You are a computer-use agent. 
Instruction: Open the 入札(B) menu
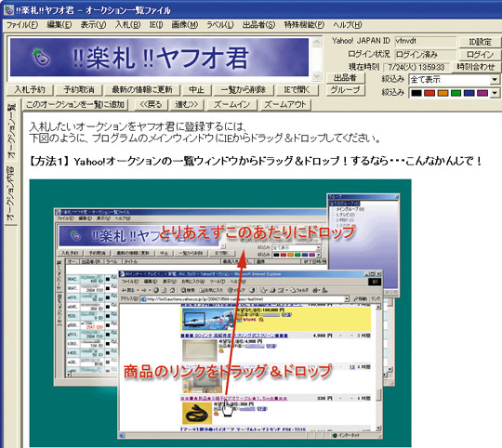coord(127,25)
